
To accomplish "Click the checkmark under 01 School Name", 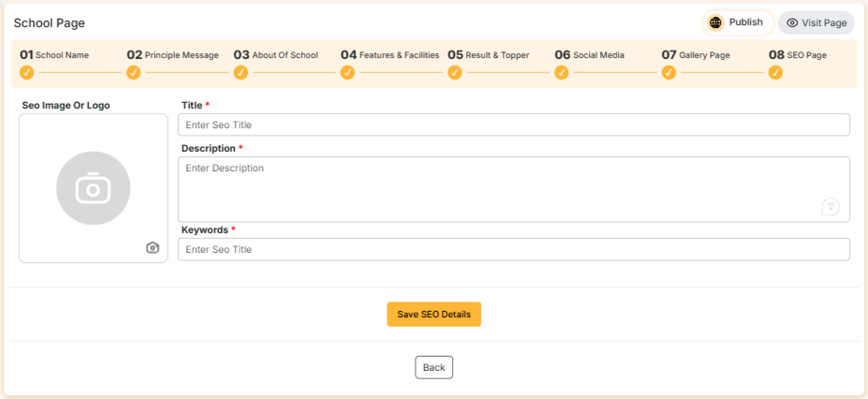I will click(x=27, y=72).
